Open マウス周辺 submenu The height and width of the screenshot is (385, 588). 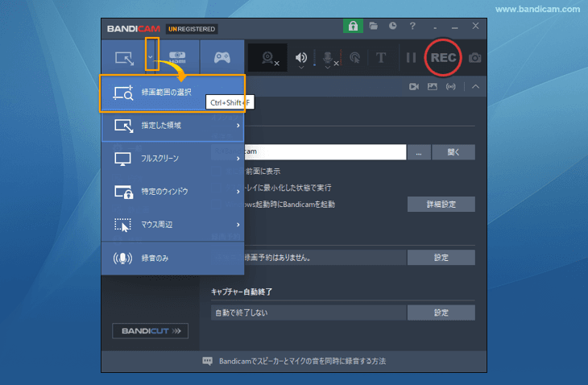pyautogui.click(x=173, y=225)
